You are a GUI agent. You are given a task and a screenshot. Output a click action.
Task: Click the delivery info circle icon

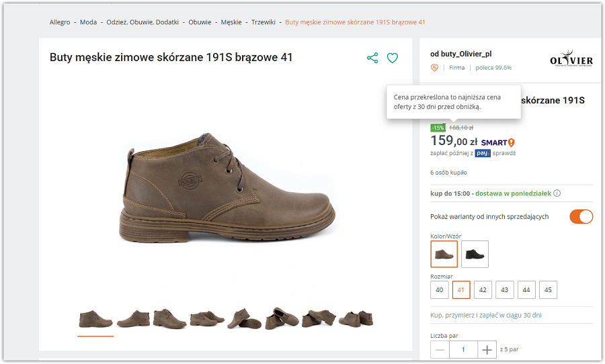tap(557, 193)
